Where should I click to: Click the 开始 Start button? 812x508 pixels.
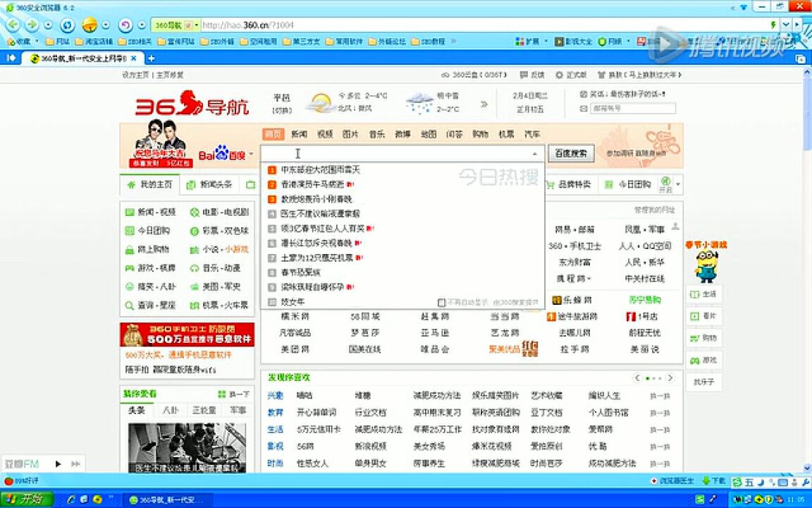[x=25, y=500]
